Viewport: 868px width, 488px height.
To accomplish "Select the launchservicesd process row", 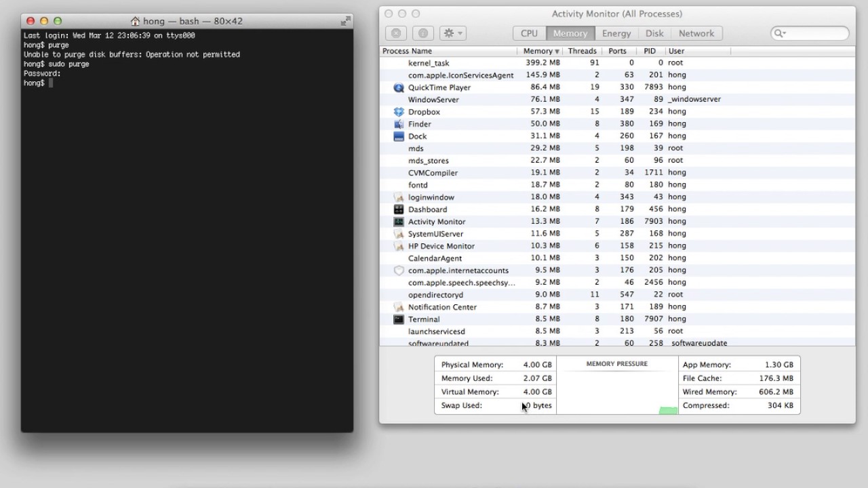I will coord(617,331).
